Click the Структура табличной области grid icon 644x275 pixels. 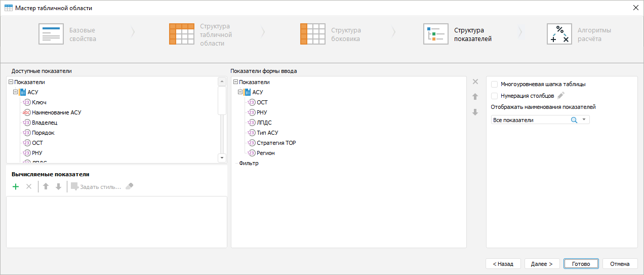tap(182, 34)
